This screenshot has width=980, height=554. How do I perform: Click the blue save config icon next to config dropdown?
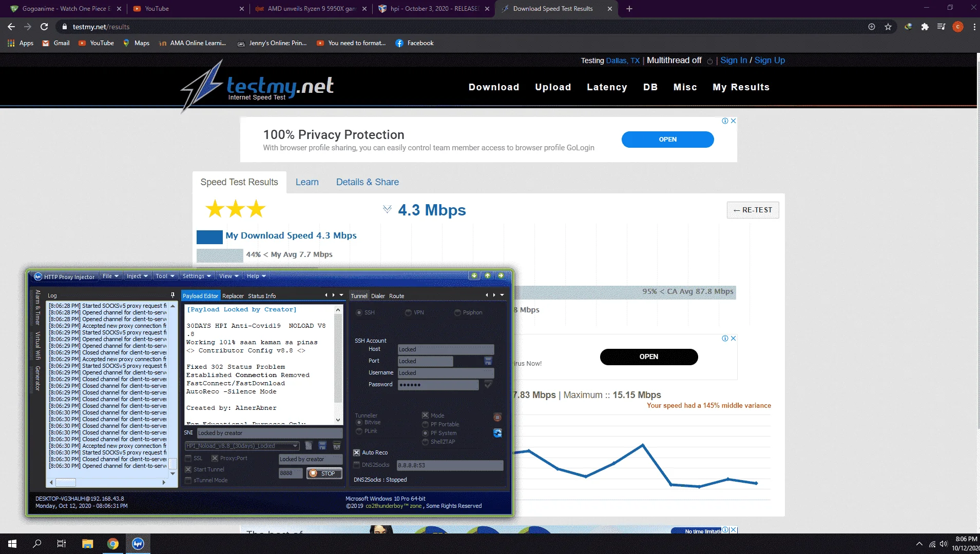pos(322,446)
